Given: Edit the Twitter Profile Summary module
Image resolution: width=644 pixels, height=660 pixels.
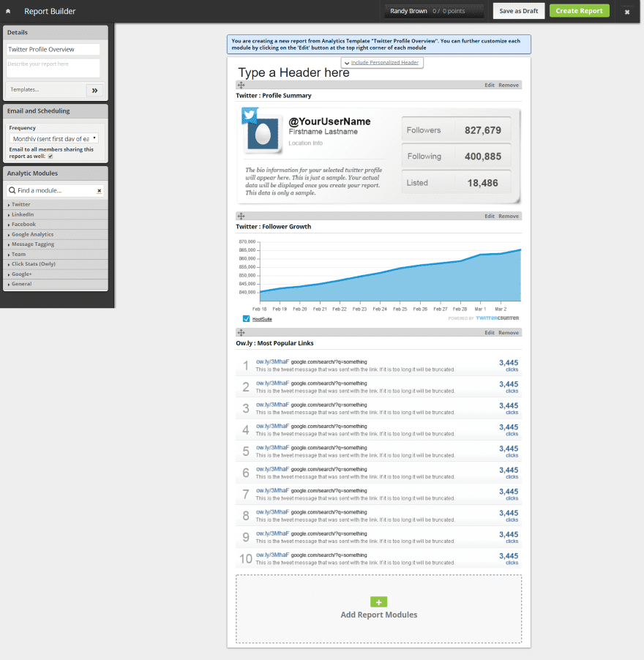Looking at the screenshot, I should [x=489, y=85].
